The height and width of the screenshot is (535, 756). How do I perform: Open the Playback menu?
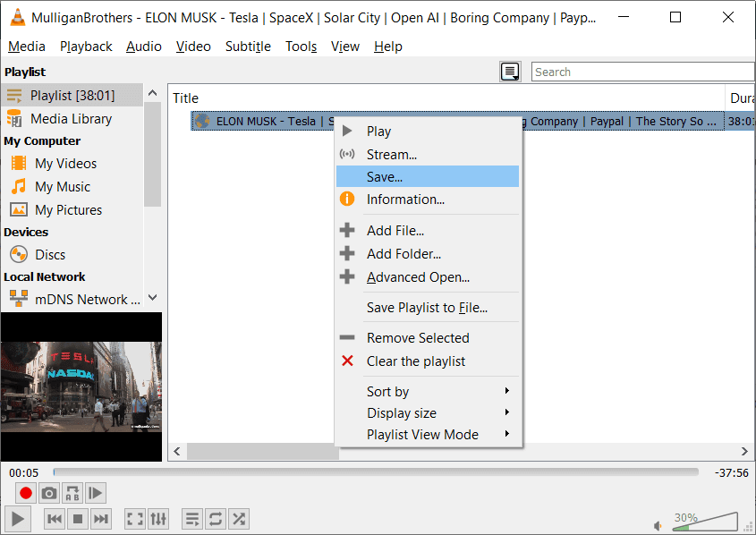pos(86,47)
